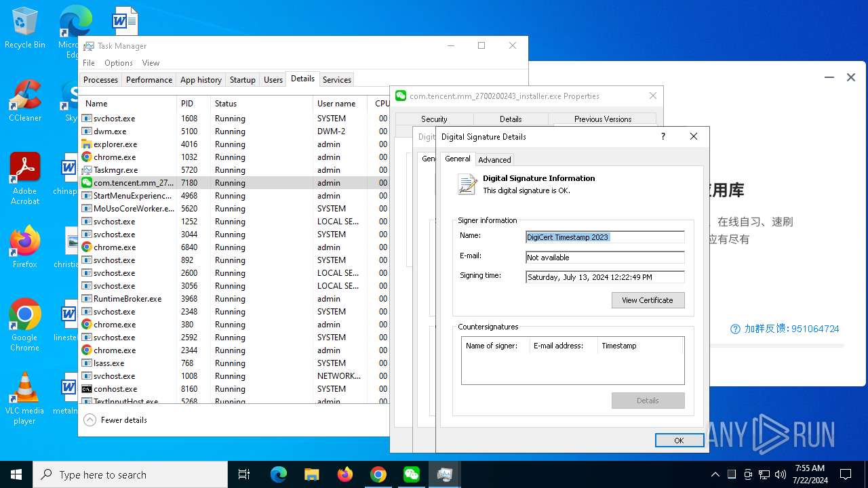Open Recycle Bin desktop icon
The height and width of the screenshot is (488, 868).
pyautogui.click(x=24, y=28)
